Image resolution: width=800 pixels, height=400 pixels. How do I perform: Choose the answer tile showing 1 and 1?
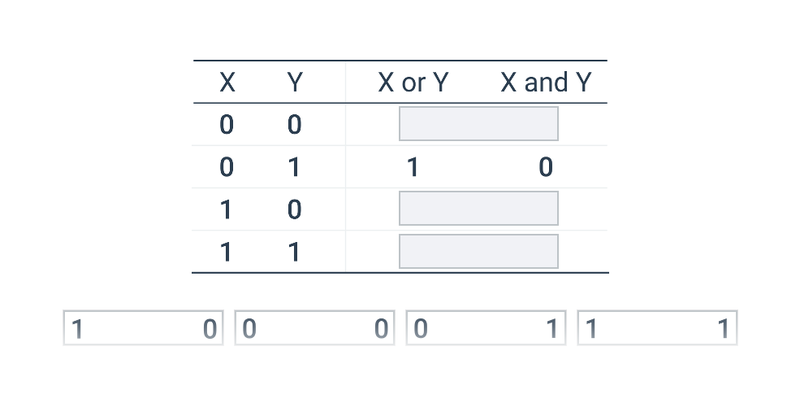pyautogui.click(x=658, y=328)
